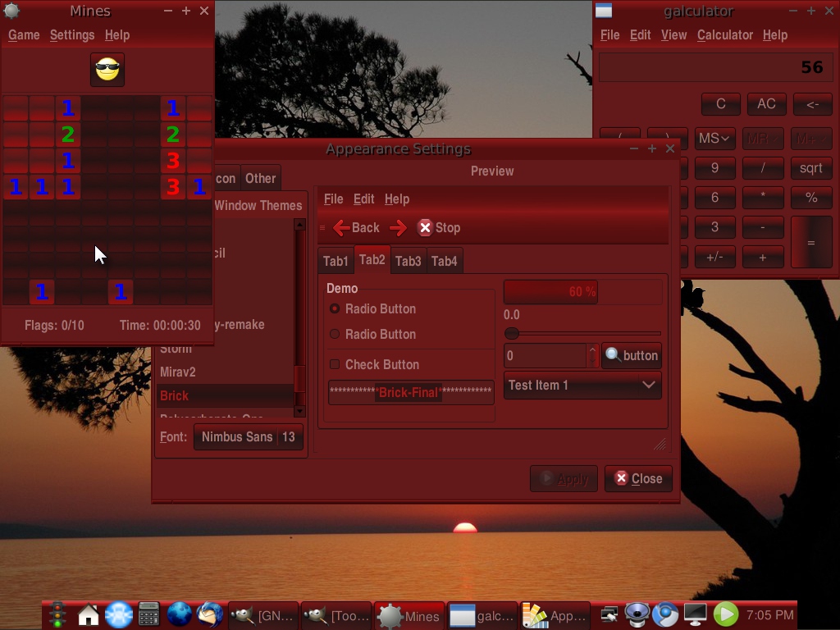Viewport: 840px width, 630px height.
Task: Click the green play tray icon
Action: pos(726,615)
